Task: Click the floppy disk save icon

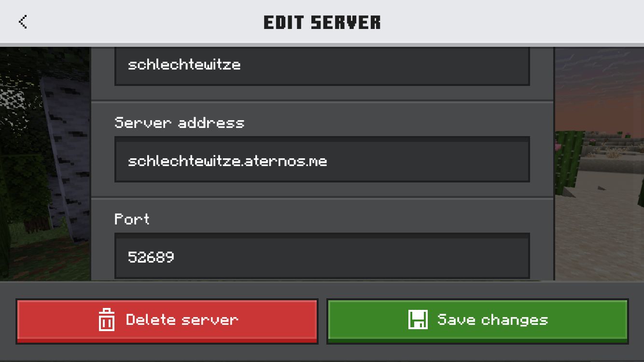Action: (x=418, y=320)
